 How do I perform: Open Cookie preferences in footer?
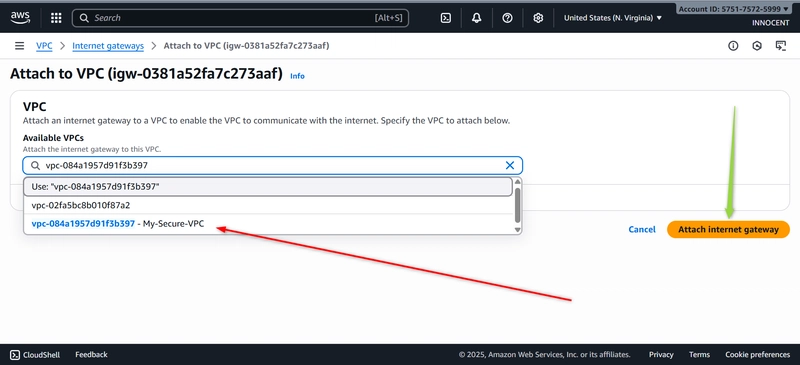tap(757, 354)
